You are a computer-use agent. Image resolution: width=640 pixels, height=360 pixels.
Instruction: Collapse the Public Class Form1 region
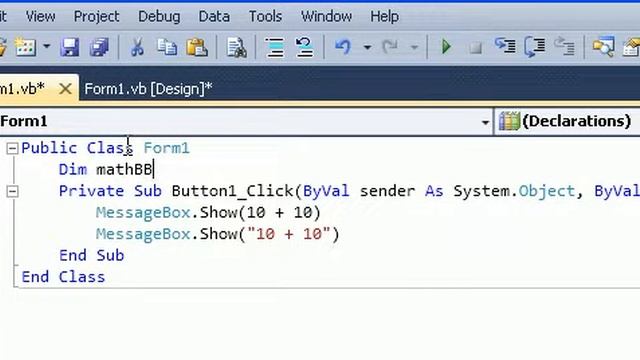click(x=12, y=148)
